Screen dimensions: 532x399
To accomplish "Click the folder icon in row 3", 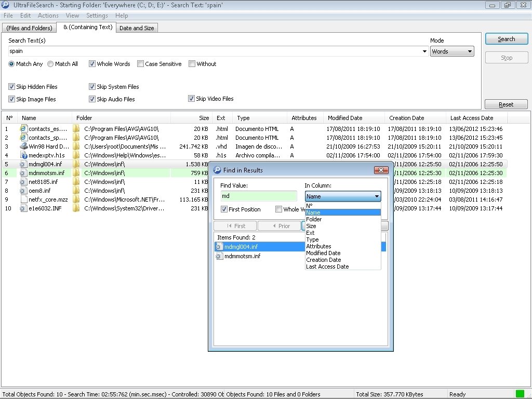I will click(x=77, y=146).
